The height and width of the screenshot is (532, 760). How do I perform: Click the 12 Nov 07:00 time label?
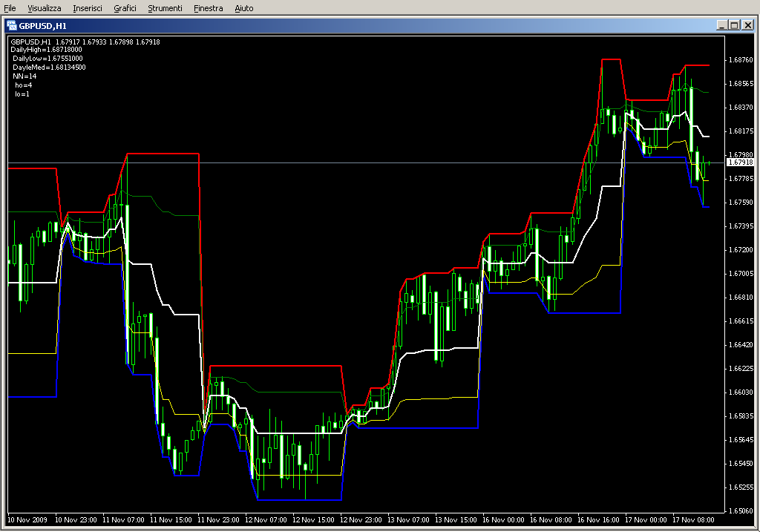266,520
